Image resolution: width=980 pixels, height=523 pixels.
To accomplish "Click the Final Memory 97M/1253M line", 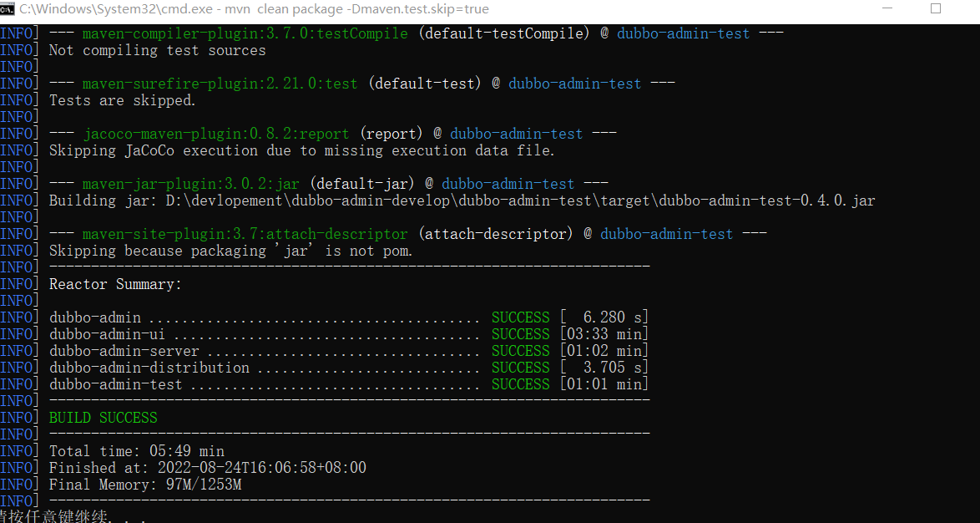I will 145,485.
